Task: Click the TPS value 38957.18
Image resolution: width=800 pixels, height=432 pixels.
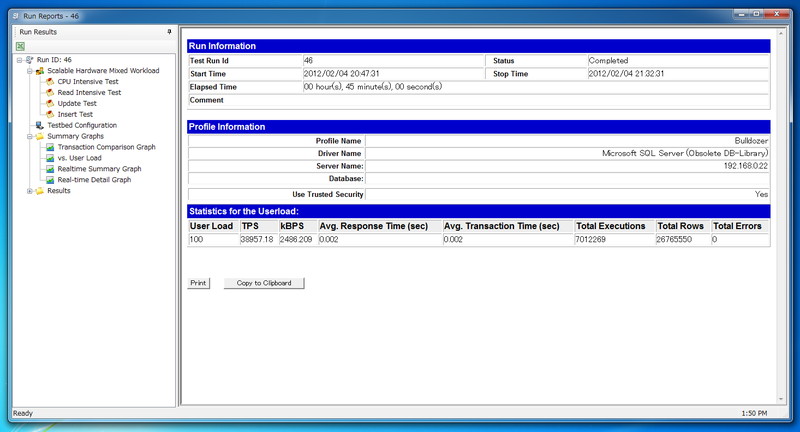Action: [257, 239]
